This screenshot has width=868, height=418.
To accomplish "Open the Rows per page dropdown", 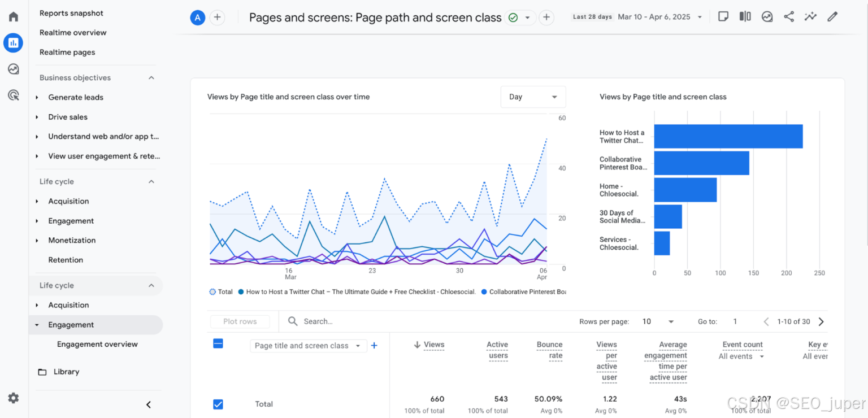I will point(658,321).
